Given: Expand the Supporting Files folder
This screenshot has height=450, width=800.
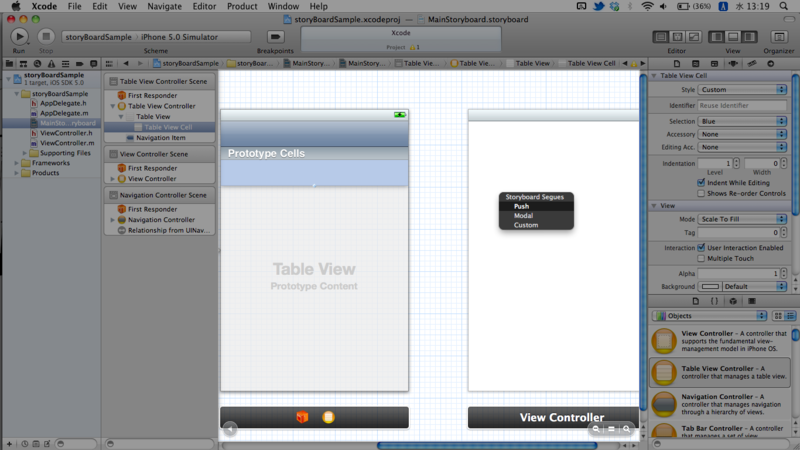Looking at the screenshot, I should click(x=24, y=153).
